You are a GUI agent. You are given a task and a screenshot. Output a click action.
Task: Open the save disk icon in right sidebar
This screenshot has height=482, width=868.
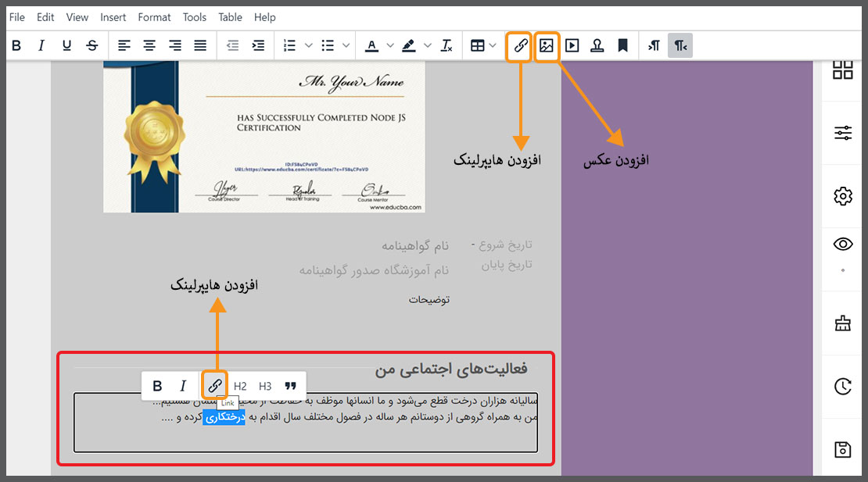tap(842, 449)
